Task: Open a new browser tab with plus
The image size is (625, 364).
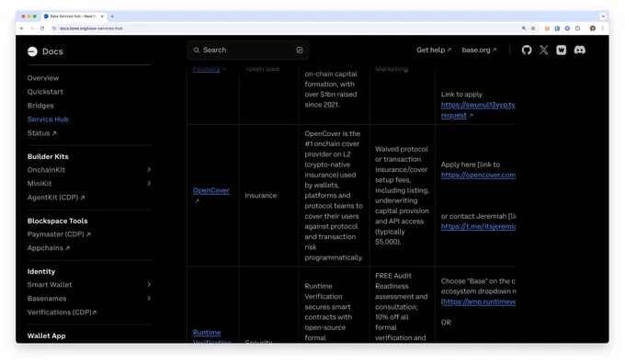Action: click(112, 17)
